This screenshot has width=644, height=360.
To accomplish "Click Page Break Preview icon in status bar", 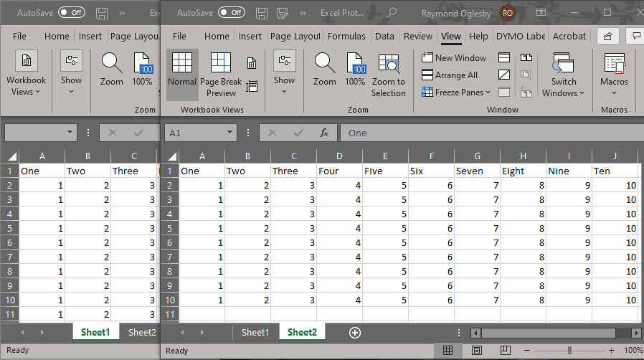I will (x=506, y=350).
